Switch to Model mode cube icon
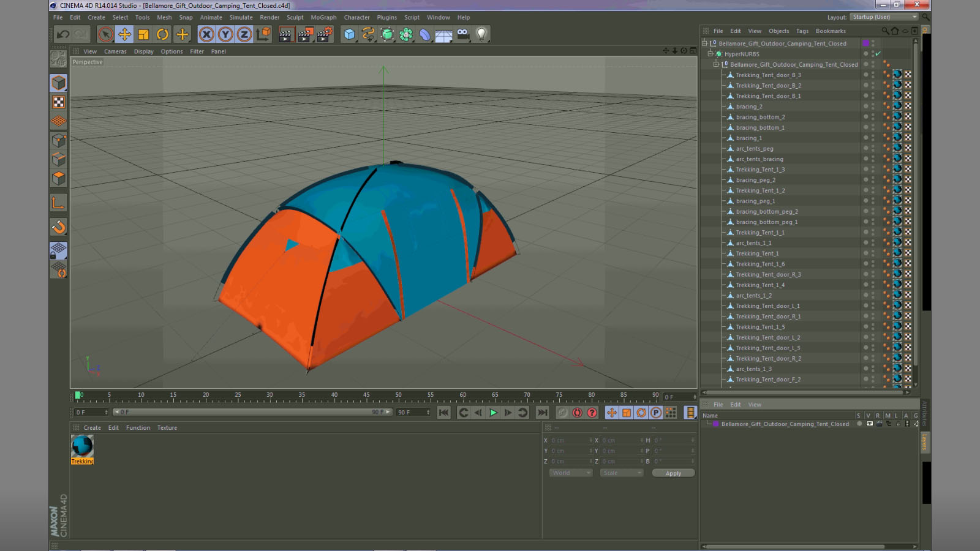The image size is (980, 551). [59, 83]
